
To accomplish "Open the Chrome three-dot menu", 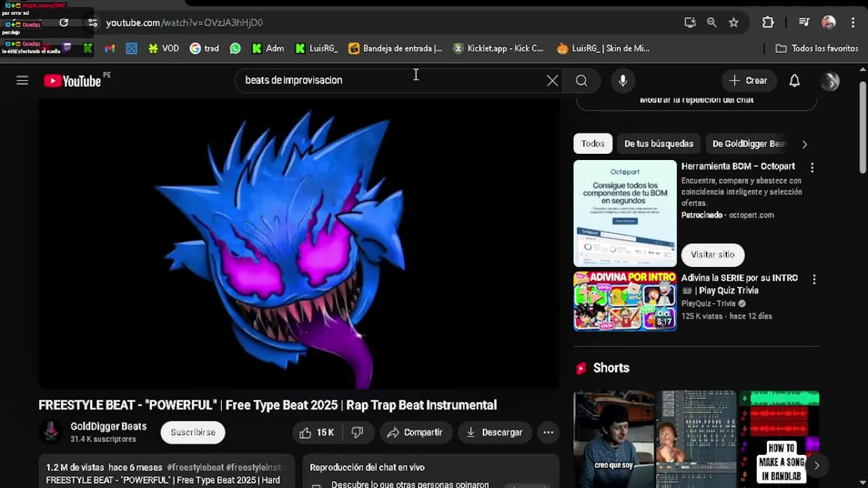I will (852, 22).
